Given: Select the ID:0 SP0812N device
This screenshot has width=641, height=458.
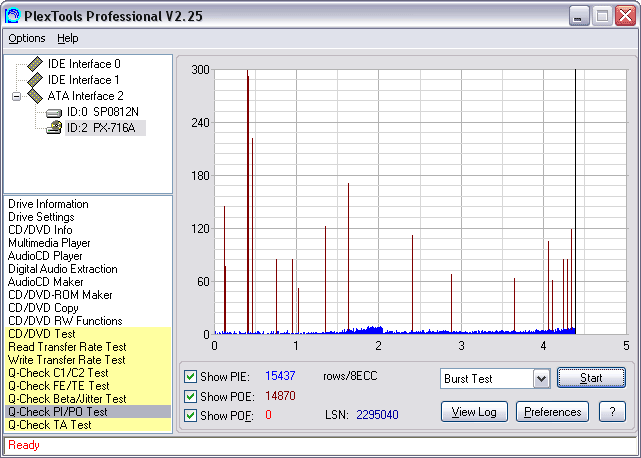Looking at the screenshot, I should [103, 112].
